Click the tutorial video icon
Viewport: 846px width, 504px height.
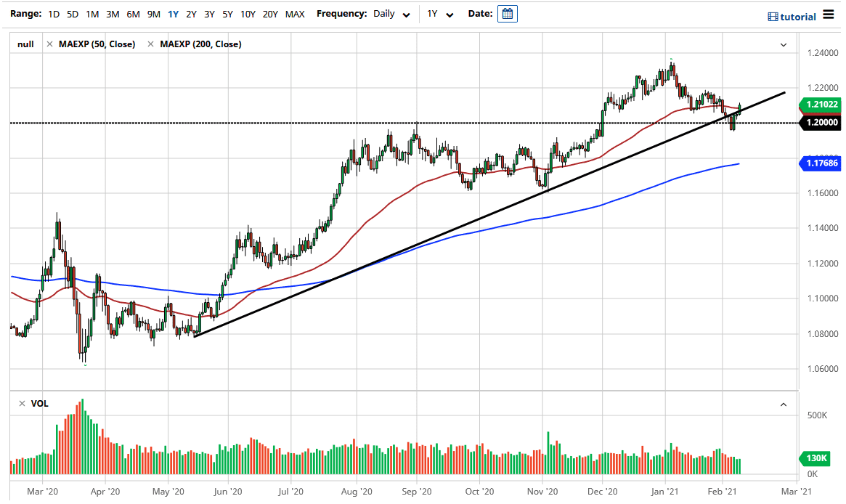tap(773, 17)
